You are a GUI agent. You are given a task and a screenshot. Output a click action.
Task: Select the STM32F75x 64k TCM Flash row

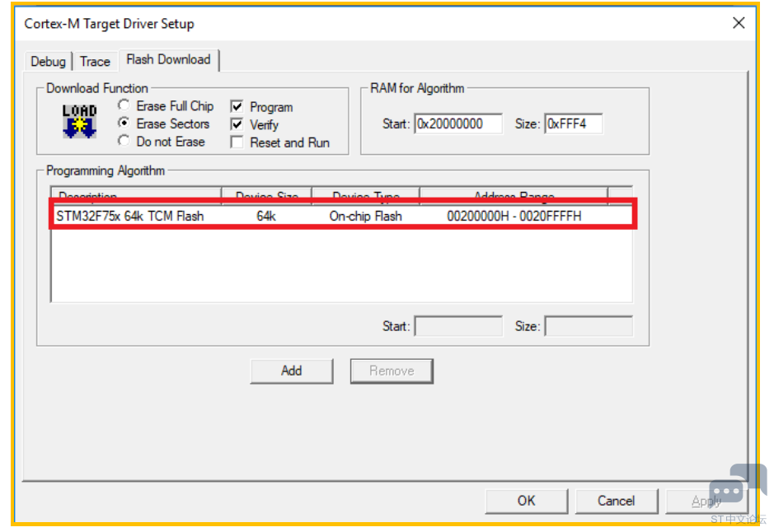(x=342, y=216)
